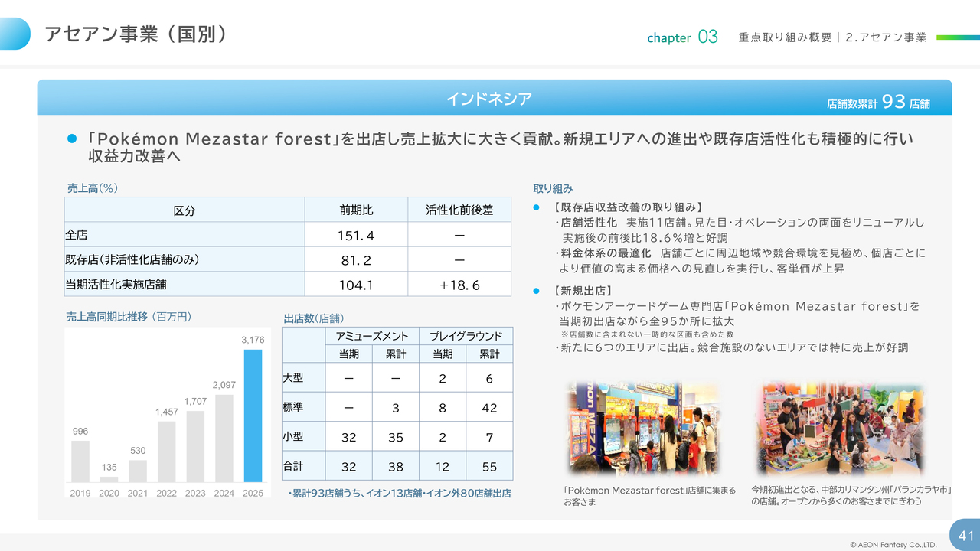This screenshot has height=551, width=980.
Task: Click the 合計 row playground cumulative value 55
Action: tap(489, 466)
